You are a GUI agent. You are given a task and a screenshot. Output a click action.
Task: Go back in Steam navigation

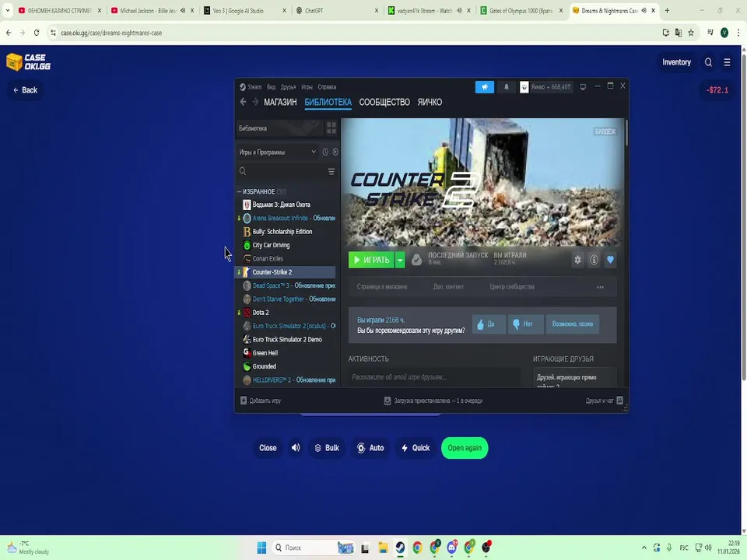coord(243,102)
